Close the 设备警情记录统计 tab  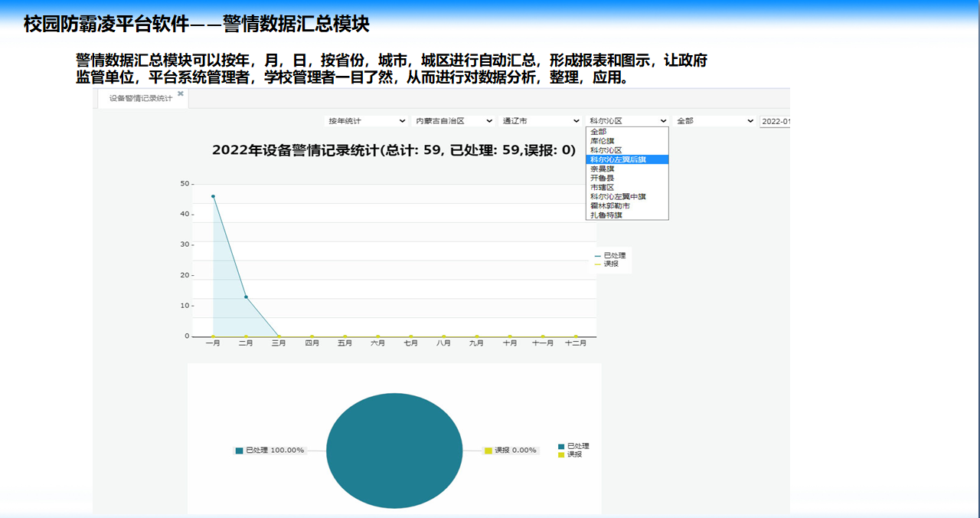181,93
